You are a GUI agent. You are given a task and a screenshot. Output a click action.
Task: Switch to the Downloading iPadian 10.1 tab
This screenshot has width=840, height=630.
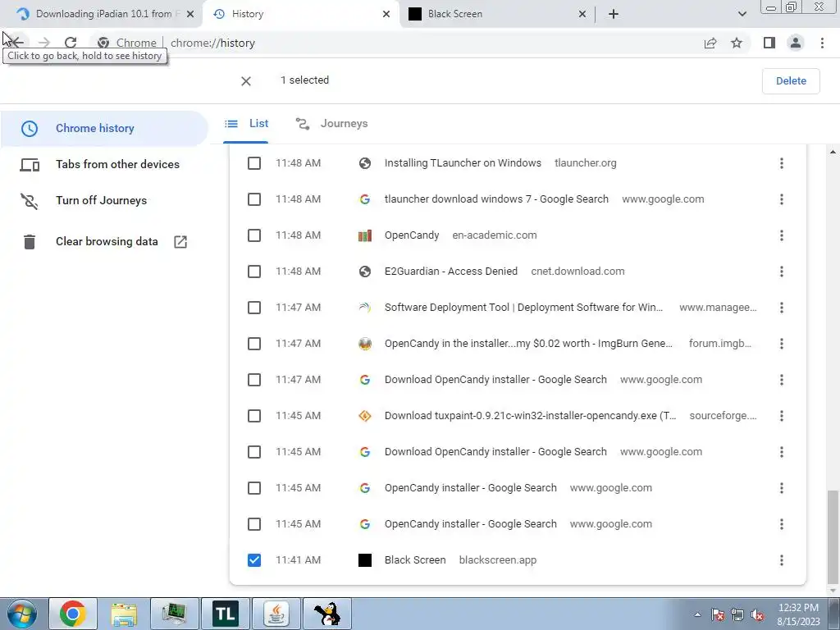tap(102, 14)
